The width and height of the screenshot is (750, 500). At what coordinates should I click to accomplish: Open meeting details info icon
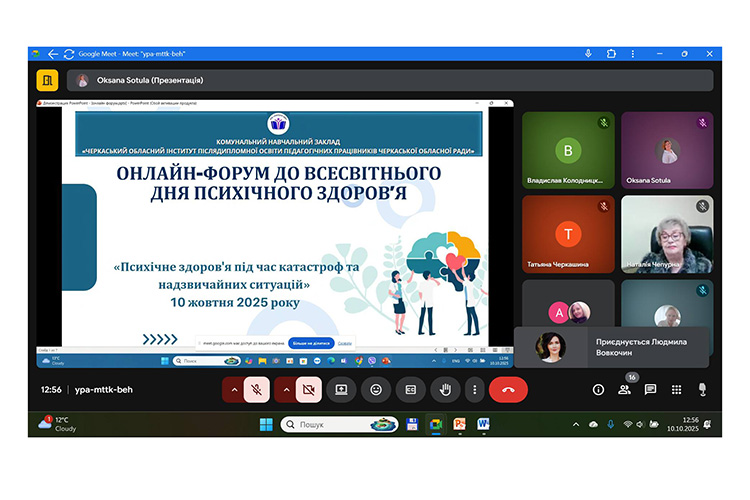click(x=598, y=390)
